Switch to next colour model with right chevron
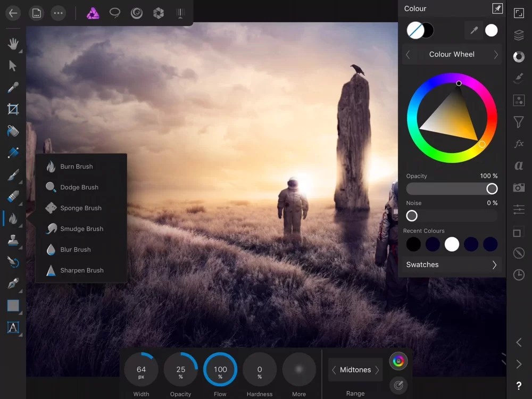The height and width of the screenshot is (399, 532). coord(496,55)
